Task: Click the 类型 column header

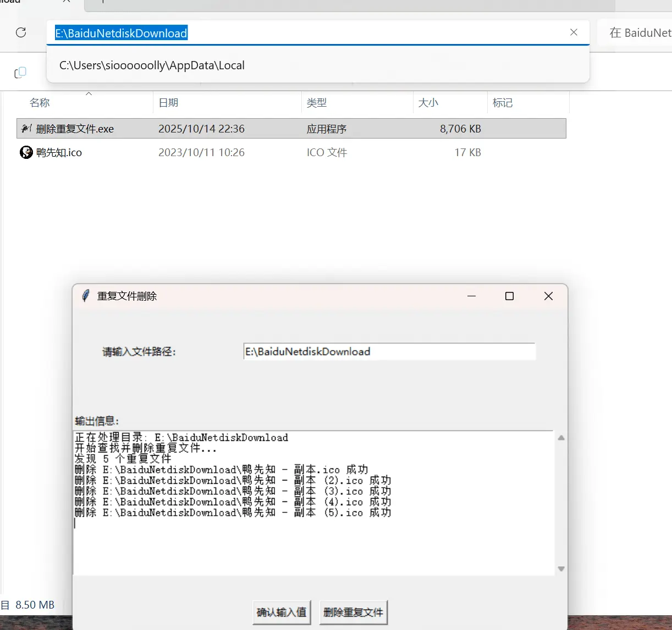Action: tap(317, 103)
